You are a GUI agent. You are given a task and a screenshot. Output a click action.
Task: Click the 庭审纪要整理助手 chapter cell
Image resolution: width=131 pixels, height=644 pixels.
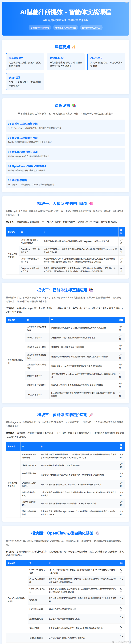[x=30, y=475]
